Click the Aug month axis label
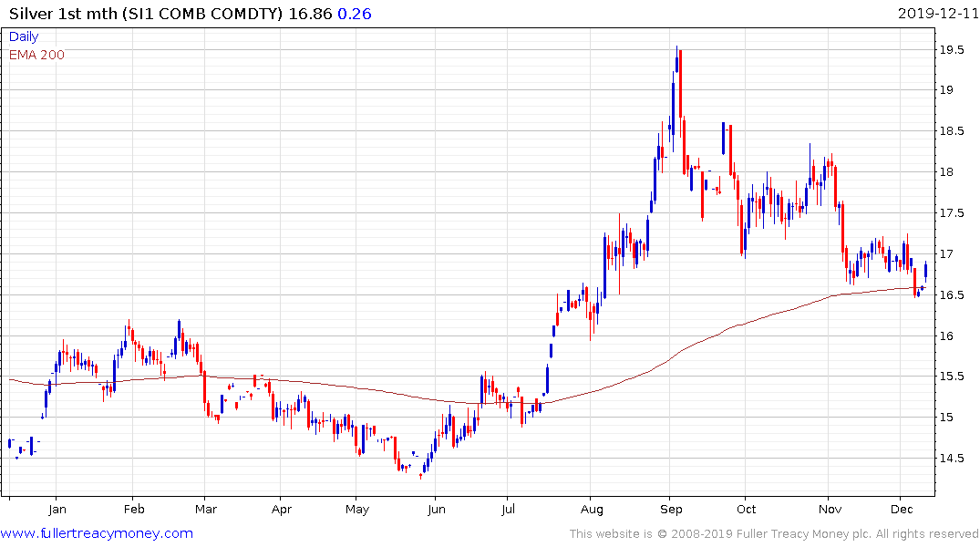980x547 pixels. (x=592, y=510)
